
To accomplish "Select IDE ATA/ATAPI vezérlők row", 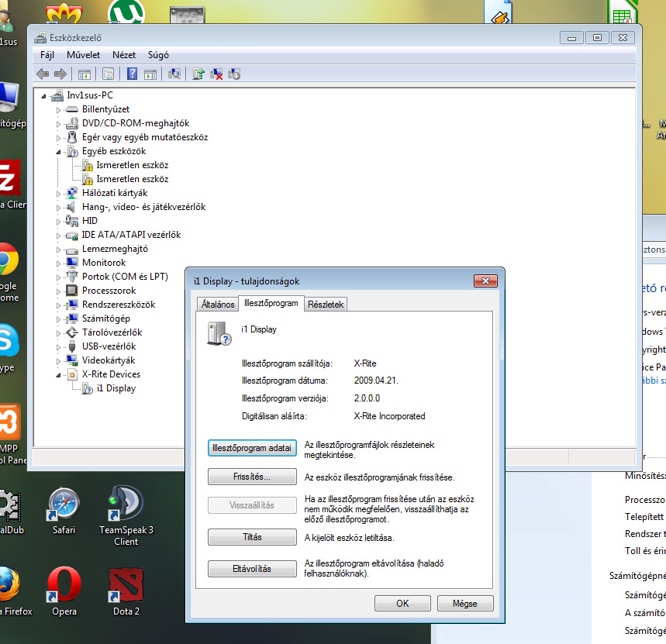I will (x=131, y=235).
